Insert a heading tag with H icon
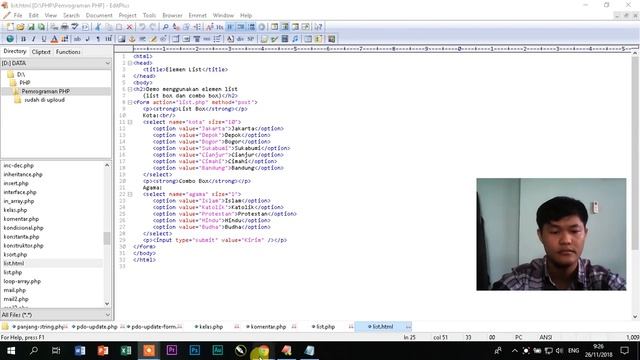Screen dimensions: 640x360 [x=109, y=39]
